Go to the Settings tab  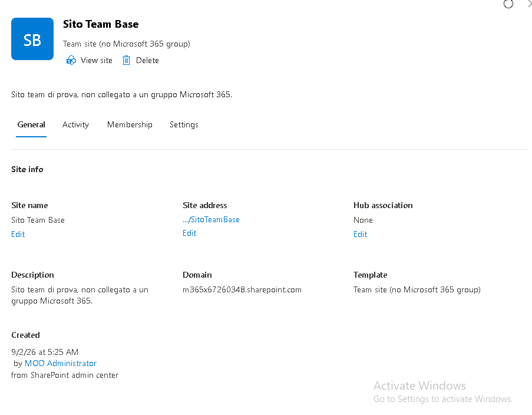tap(184, 124)
